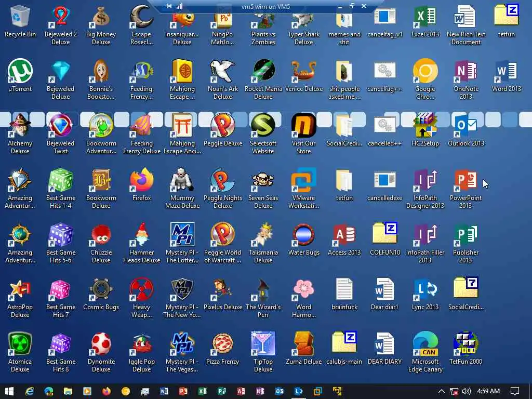The image size is (532, 399).
Task: Click the Firefox taskbar icon
Action: 106,391
